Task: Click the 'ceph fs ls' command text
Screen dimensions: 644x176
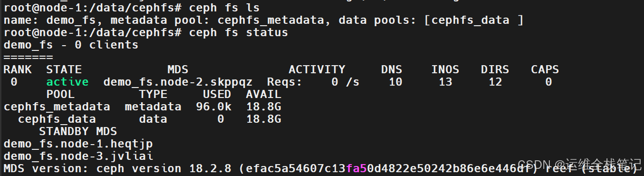Action: click(224, 8)
